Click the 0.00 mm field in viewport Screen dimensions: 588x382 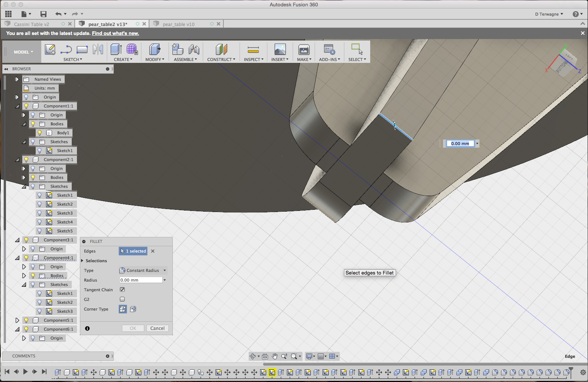click(x=460, y=144)
